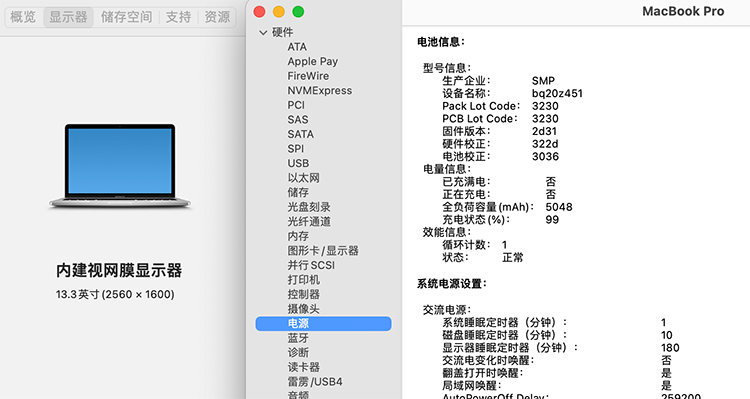Click the 磁盘睡眠定时器 value 10
This screenshot has width=750, height=399.
pyautogui.click(x=666, y=335)
